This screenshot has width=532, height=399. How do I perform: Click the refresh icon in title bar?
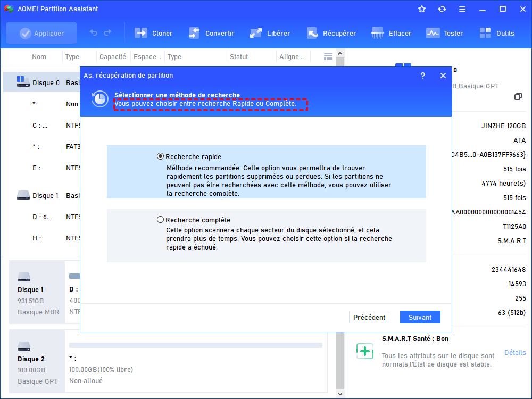click(442, 9)
